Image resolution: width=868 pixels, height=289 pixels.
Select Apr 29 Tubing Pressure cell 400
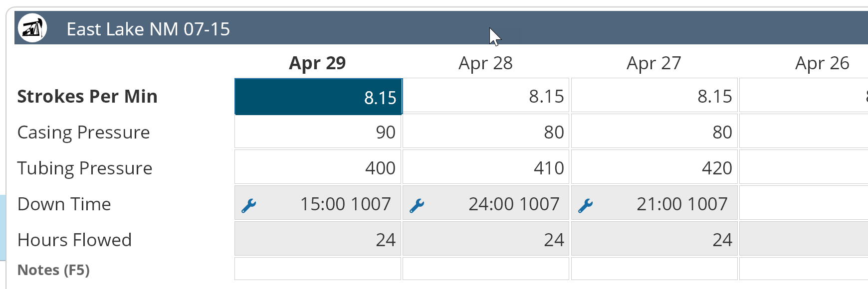pos(318,168)
